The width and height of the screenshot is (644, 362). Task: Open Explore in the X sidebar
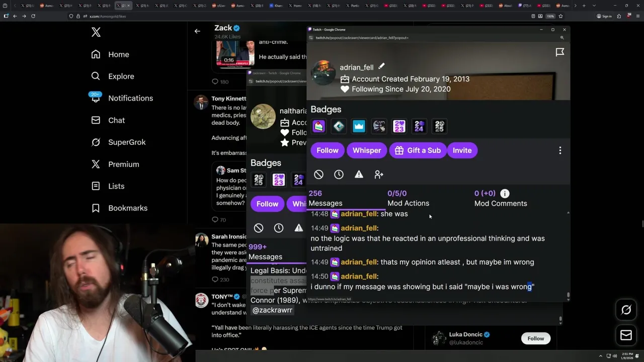[112, 76]
